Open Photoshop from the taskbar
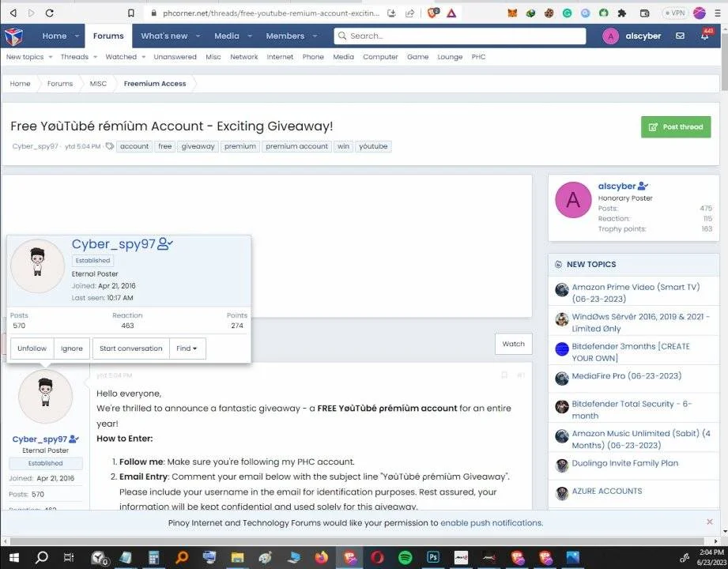The width and height of the screenshot is (728, 569). (x=432, y=557)
